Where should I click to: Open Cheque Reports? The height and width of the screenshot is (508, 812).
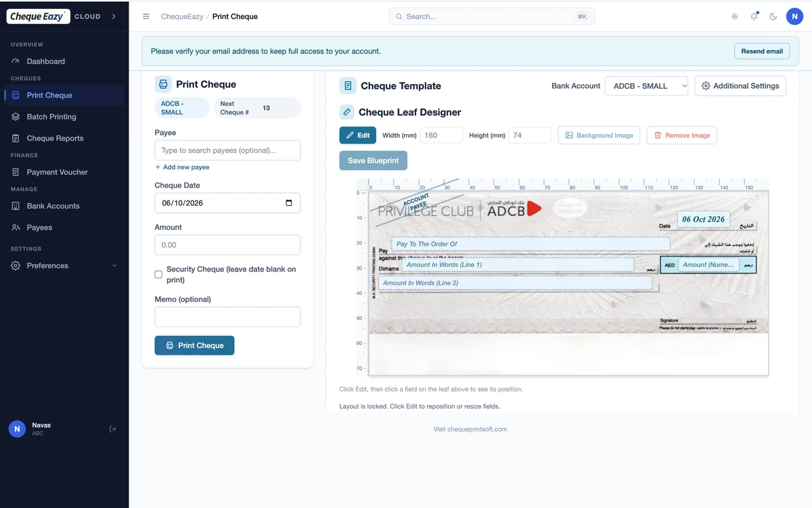[64, 138]
